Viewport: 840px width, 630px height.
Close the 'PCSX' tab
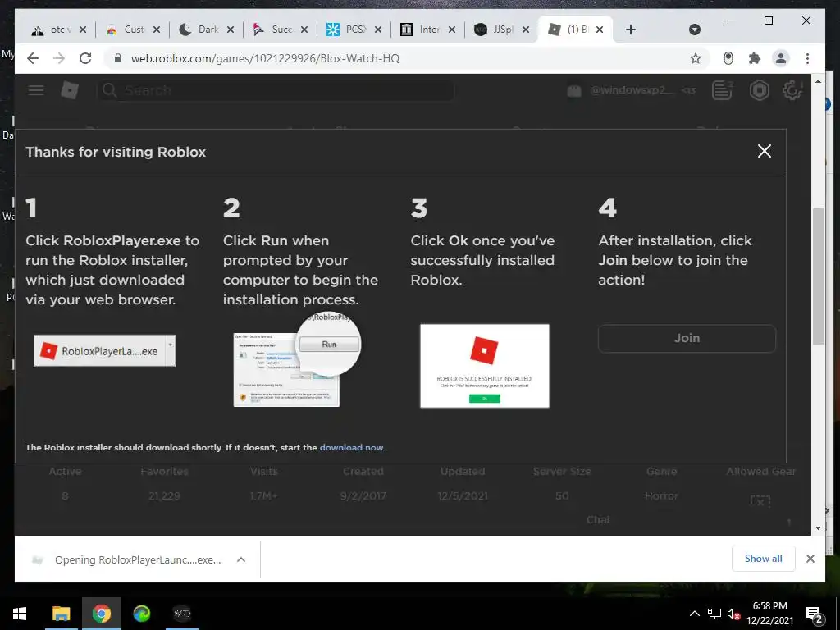click(x=378, y=30)
